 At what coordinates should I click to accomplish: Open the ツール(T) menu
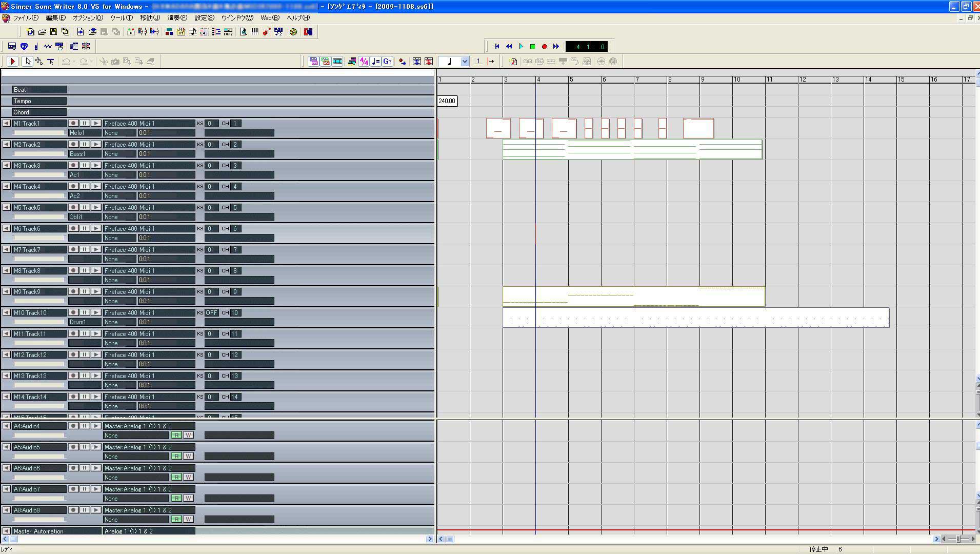(x=122, y=18)
